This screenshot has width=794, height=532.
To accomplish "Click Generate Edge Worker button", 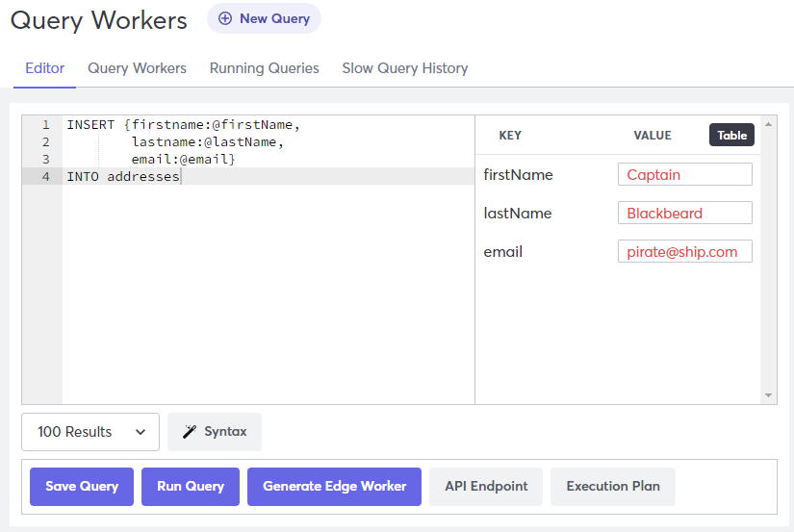I will [x=334, y=486].
